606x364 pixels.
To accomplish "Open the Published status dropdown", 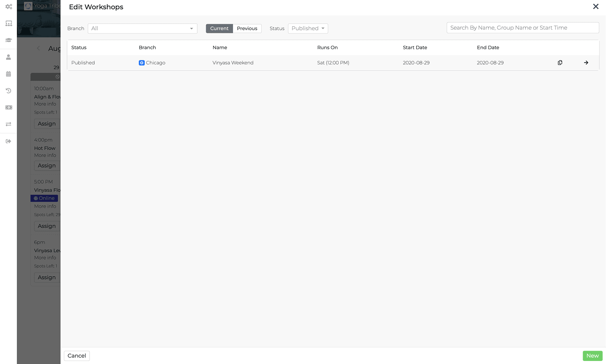I will (x=308, y=29).
